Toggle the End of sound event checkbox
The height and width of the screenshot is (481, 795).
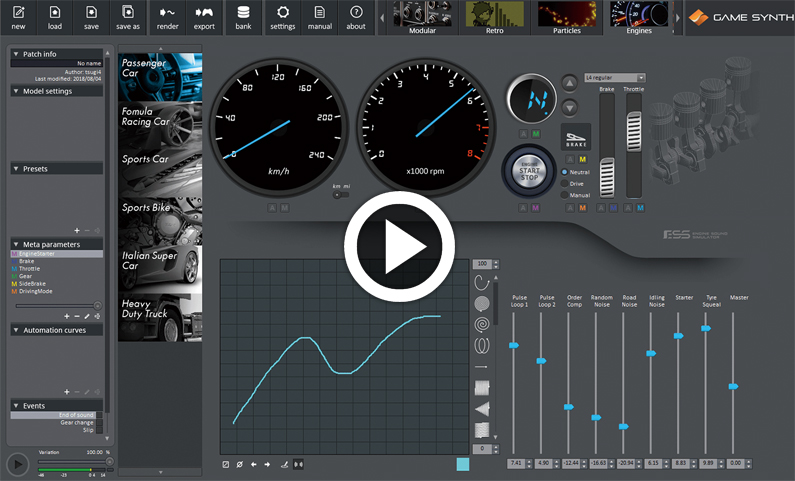[x=100, y=415]
